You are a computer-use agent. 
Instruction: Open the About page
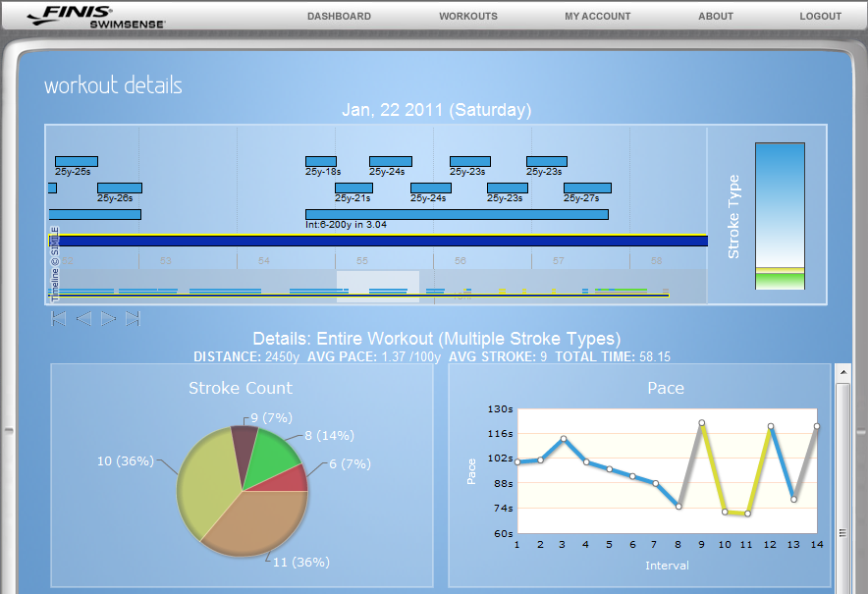click(715, 17)
